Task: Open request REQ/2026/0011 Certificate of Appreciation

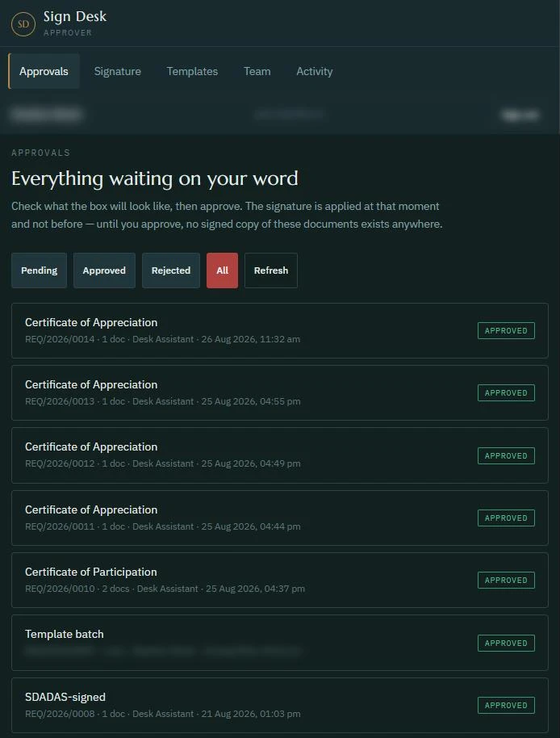Action: point(280,518)
